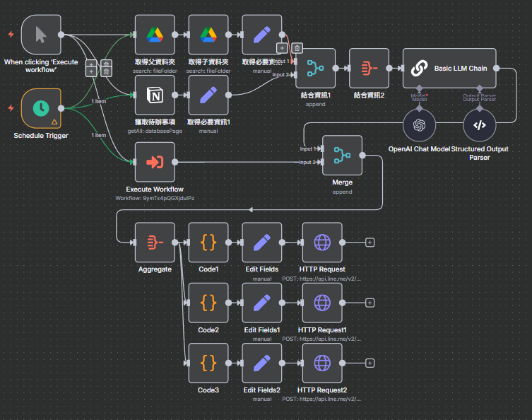Screen dimensions: 532x420
Task: Open the HTTP Request2 node
Action: pos(322,363)
